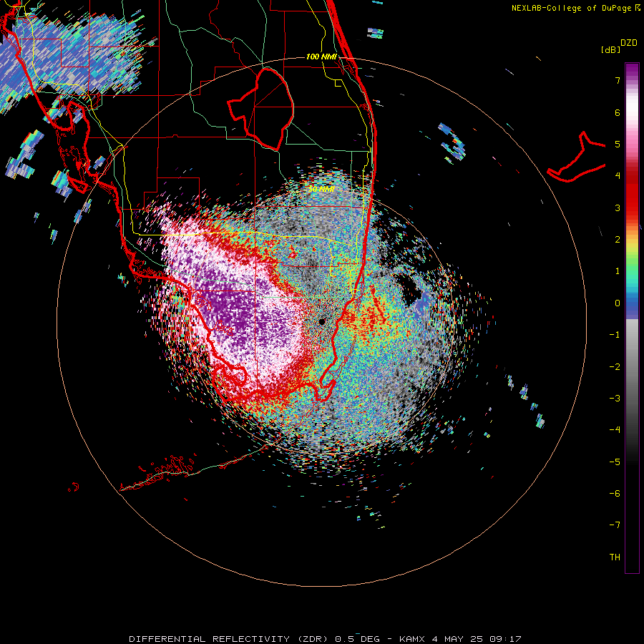Click the black KAMX radar site dot
Screen dimensions: 644x644
pos(321,321)
